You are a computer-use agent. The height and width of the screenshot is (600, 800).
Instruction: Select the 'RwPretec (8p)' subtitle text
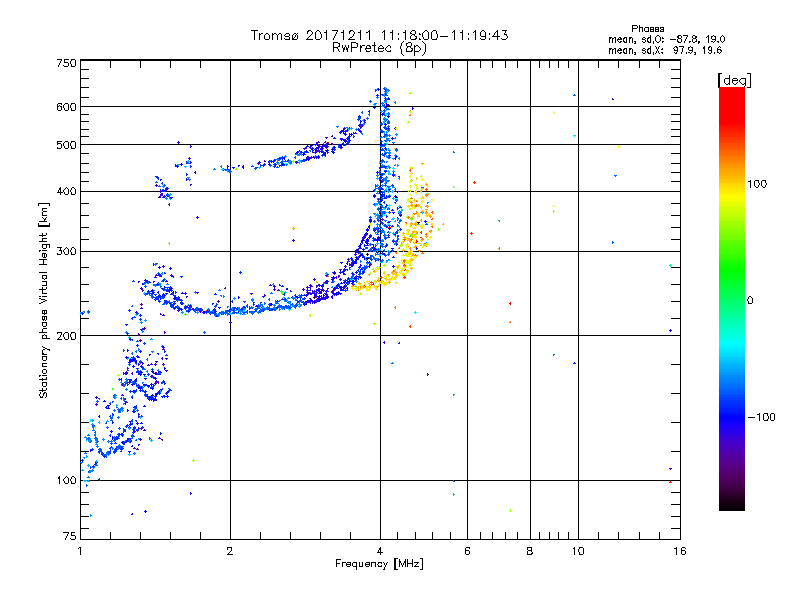[x=379, y=48]
